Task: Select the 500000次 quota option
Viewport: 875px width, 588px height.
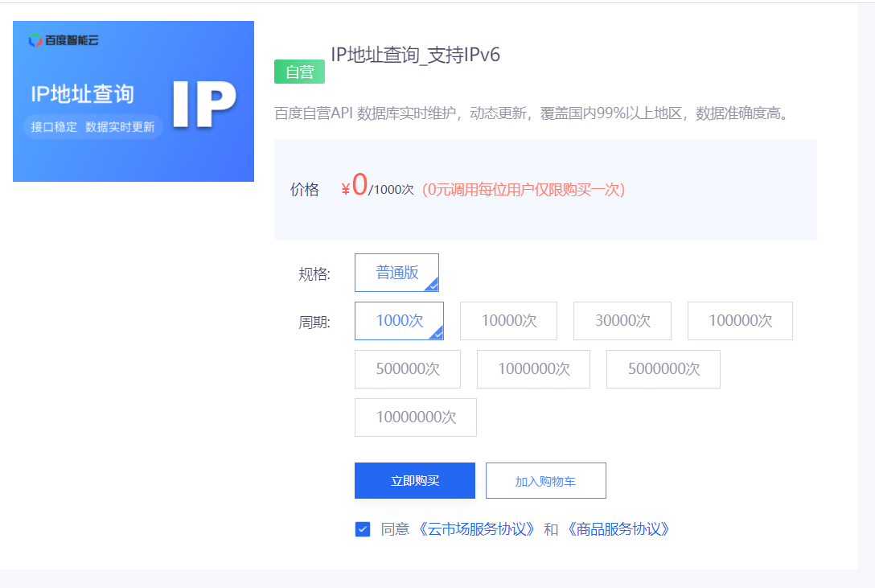Action: [407, 369]
